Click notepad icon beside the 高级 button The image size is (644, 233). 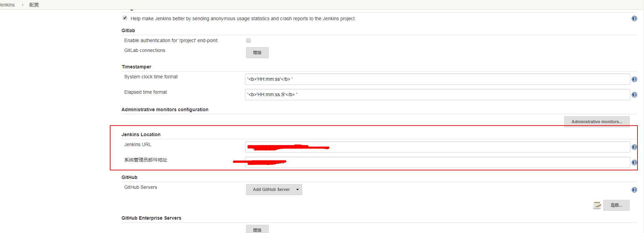click(597, 205)
